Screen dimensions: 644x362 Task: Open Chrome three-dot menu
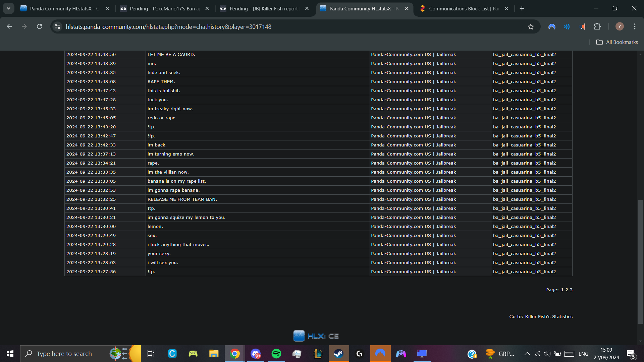(x=635, y=26)
